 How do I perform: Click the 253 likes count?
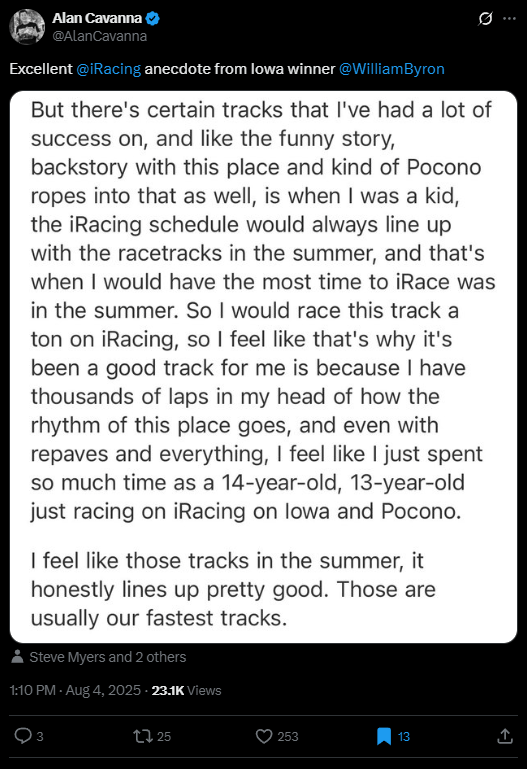(x=288, y=736)
